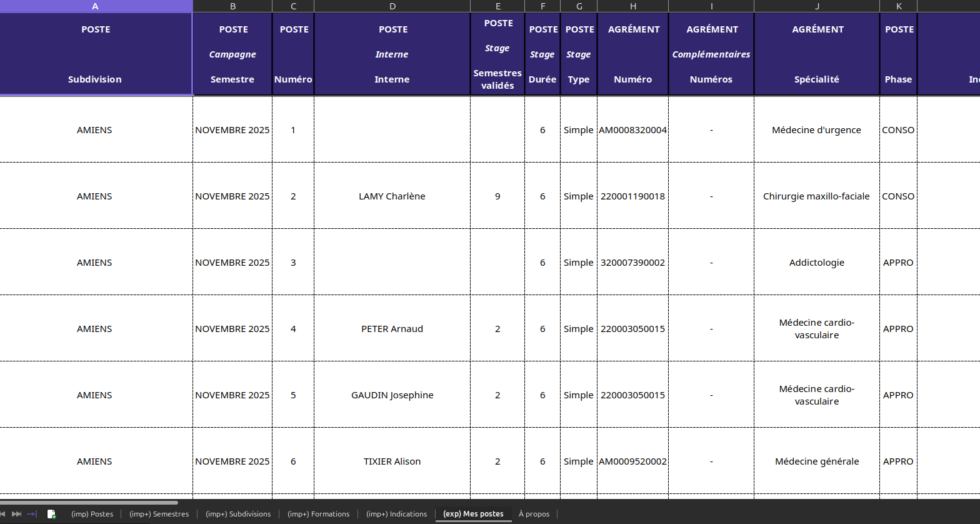The image size is (980, 524).
Task: Open the (imp+) Indications sheet tab
Action: coord(396,514)
